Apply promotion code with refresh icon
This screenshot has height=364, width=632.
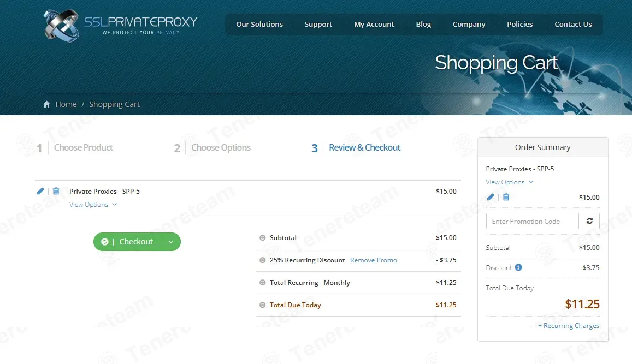coord(589,221)
